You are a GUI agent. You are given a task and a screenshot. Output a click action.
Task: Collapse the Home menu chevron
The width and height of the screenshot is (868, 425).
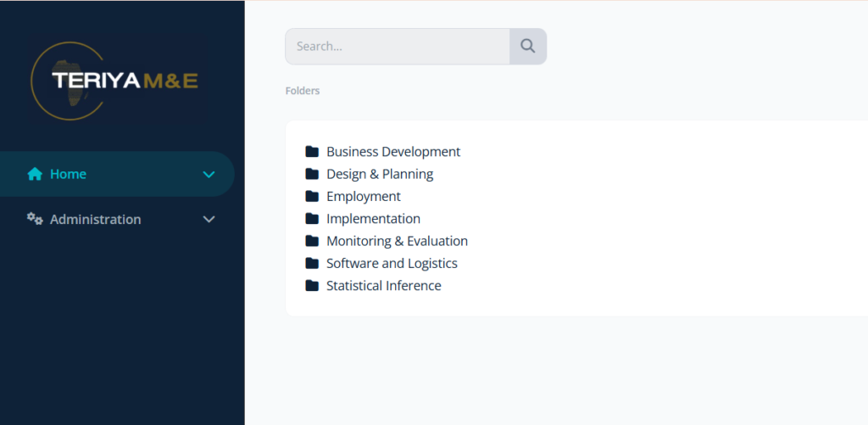click(x=209, y=174)
